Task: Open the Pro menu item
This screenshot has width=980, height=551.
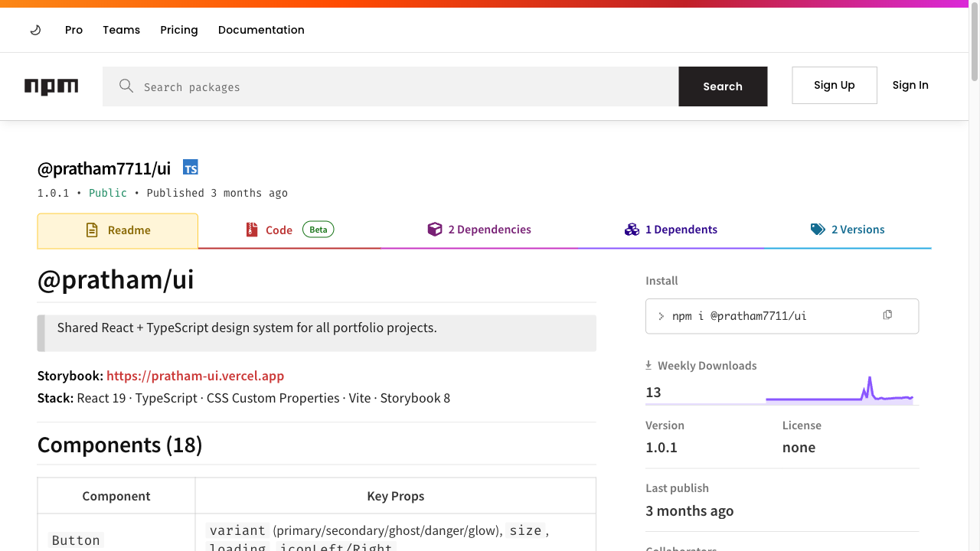Action: point(73,30)
